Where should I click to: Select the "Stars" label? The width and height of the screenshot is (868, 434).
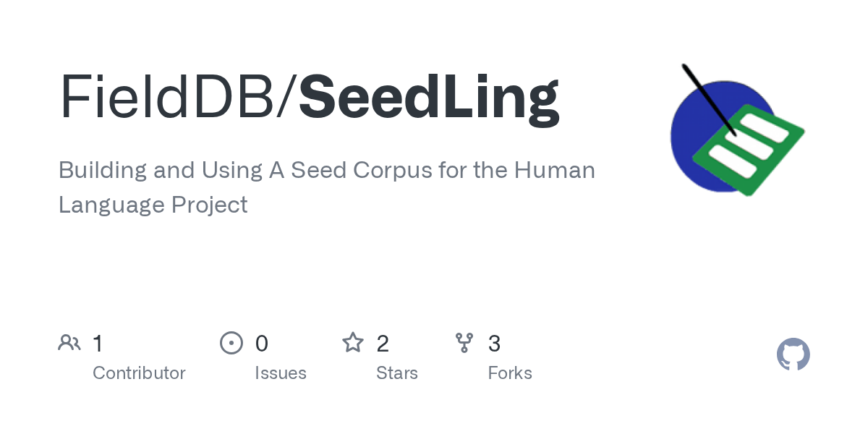[x=397, y=373]
